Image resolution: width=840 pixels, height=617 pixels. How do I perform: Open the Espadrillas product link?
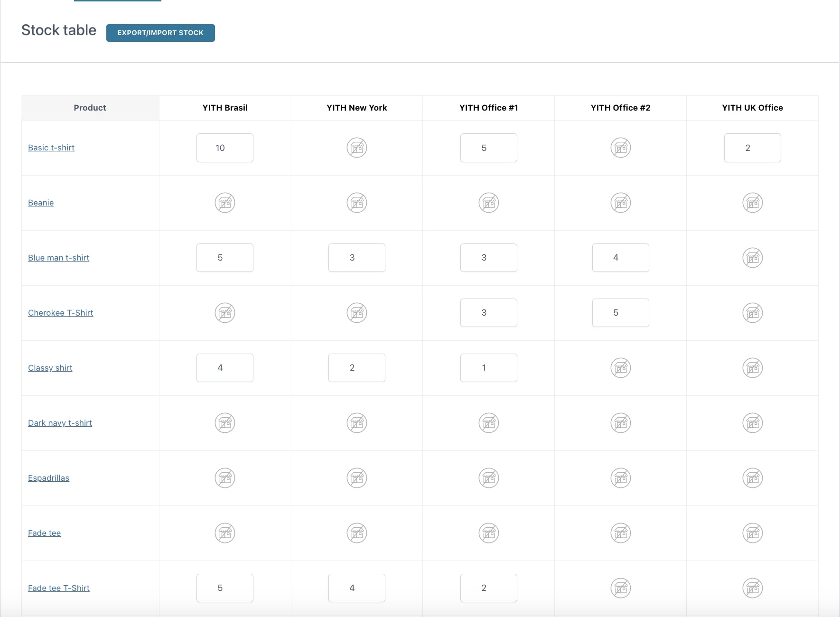tap(48, 478)
